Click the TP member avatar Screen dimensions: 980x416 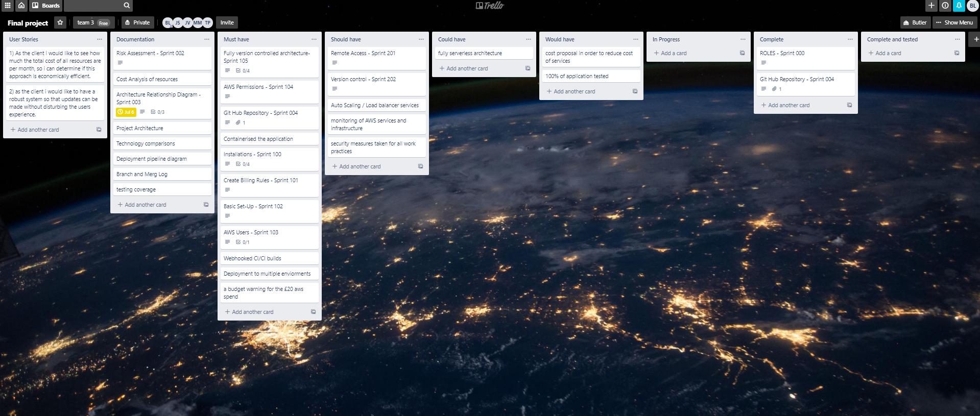pyautogui.click(x=208, y=22)
